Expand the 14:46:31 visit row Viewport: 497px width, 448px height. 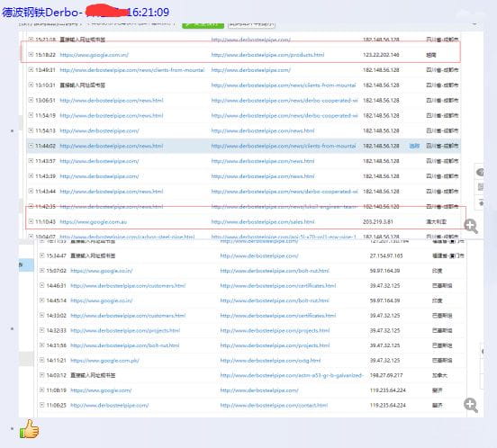41,285
